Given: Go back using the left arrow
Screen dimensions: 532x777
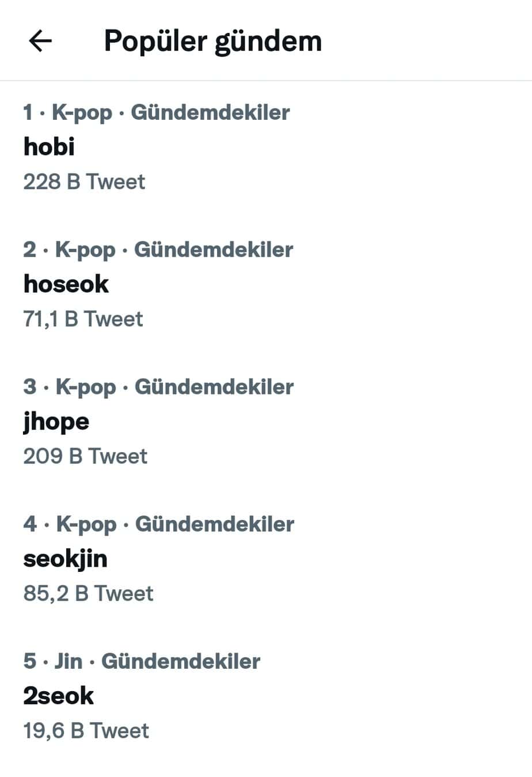Looking at the screenshot, I should pos(40,41).
